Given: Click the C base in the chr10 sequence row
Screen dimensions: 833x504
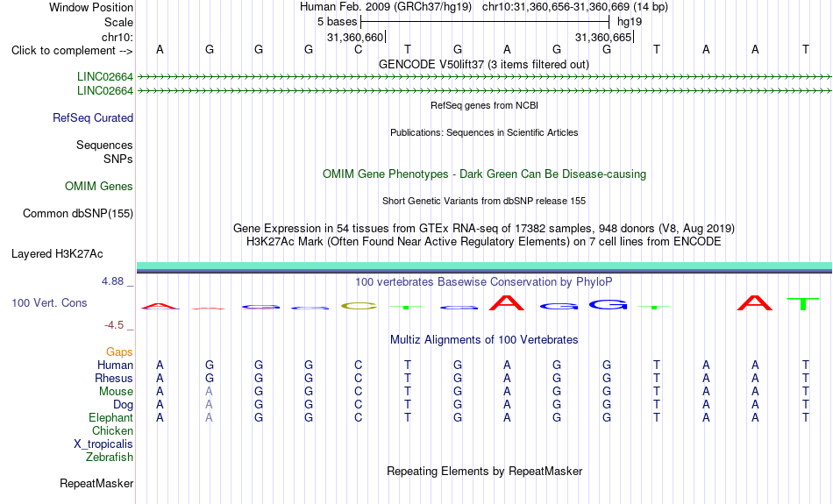Looking at the screenshot, I should [358, 49].
